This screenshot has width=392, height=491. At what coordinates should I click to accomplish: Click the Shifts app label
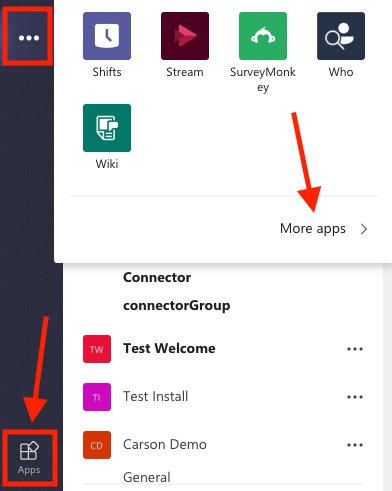pos(107,72)
